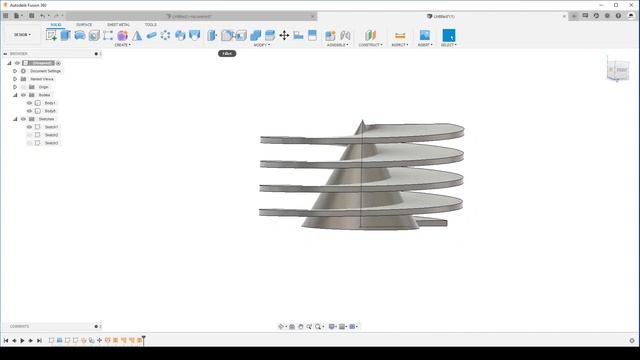This screenshot has height=360, width=640.
Task: Expand Document Settings node
Action: click(x=15, y=71)
